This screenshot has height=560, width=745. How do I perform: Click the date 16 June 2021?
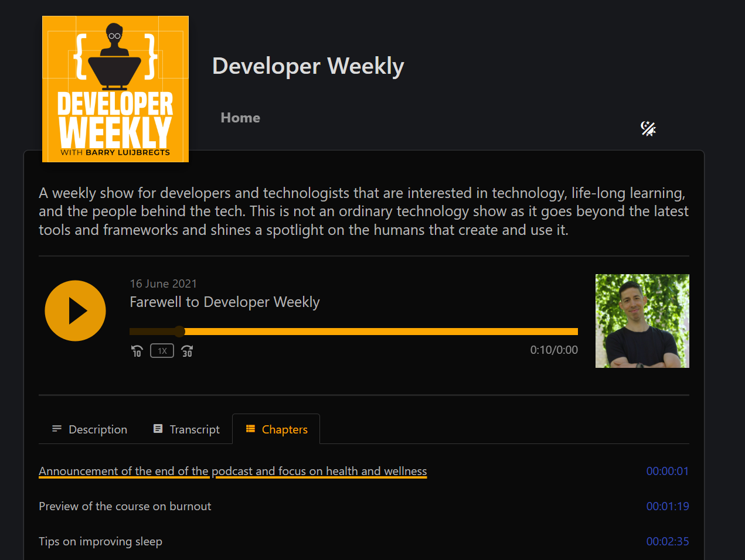[164, 284]
